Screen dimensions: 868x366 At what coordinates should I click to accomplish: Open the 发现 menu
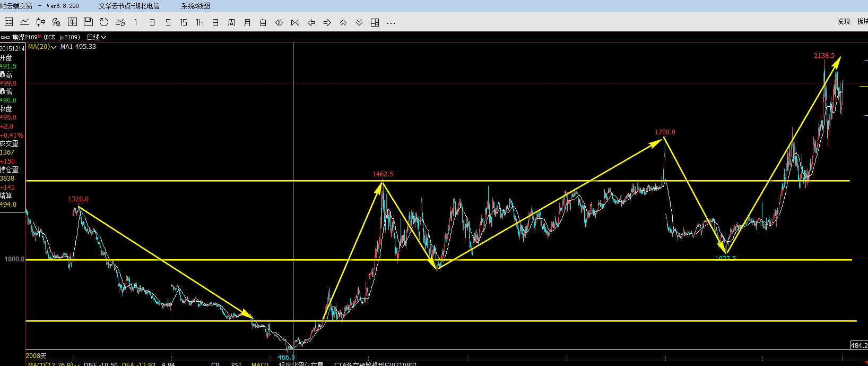pos(843,21)
